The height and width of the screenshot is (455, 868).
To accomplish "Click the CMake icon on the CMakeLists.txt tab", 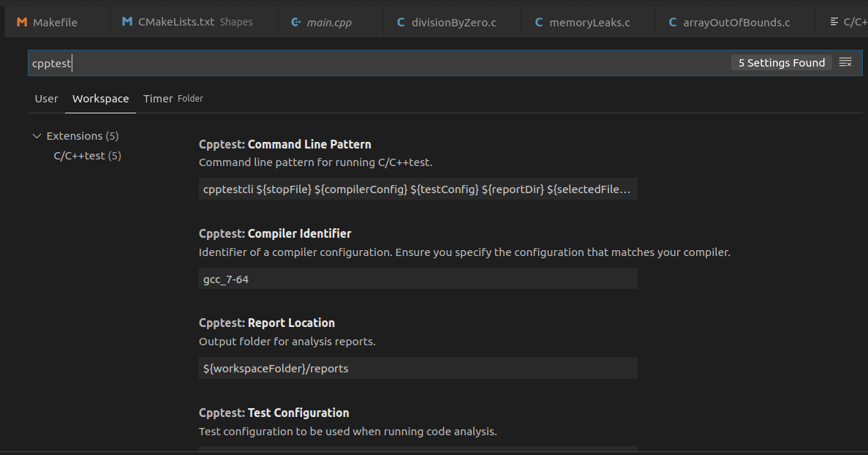I will coord(128,21).
